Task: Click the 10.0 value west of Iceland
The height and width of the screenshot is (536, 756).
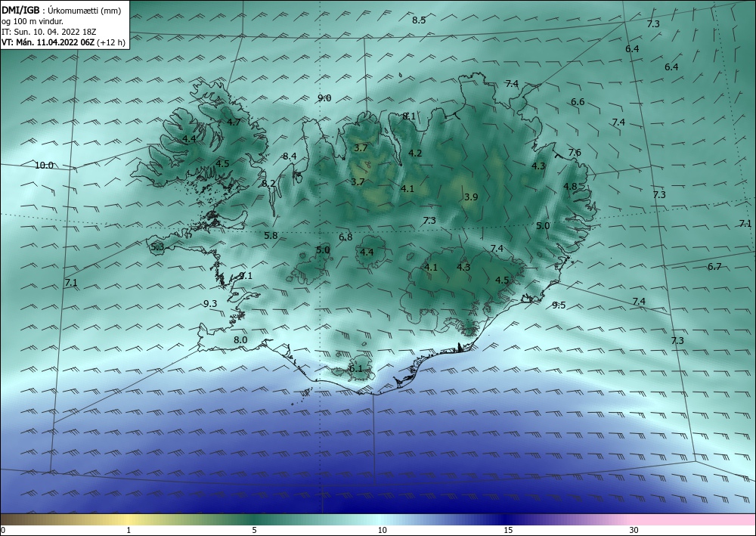Action: (45, 166)
